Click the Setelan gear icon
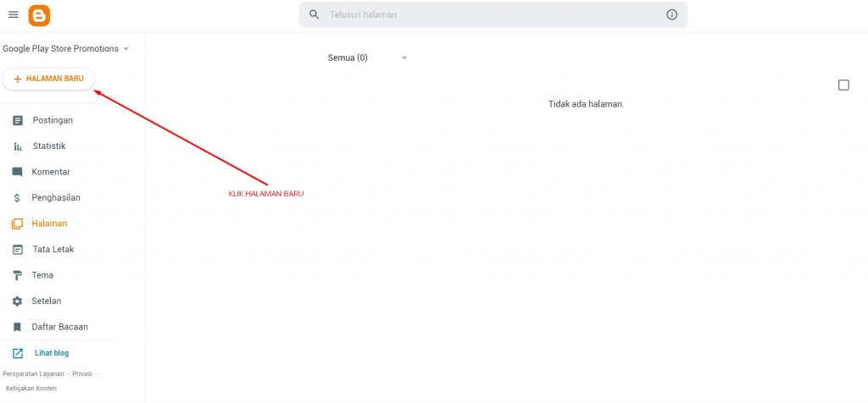Image resolution: width=868 pixels, height=403 pixels. click(18, 301)
